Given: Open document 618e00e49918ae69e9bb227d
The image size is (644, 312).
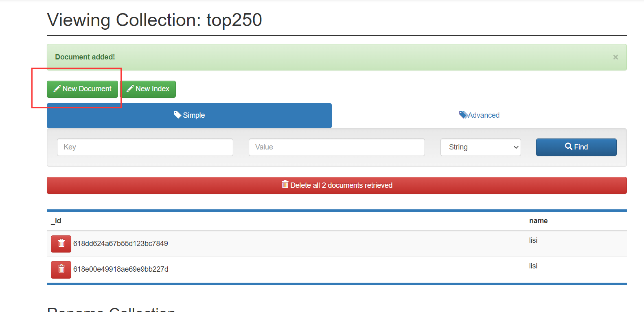Looking at the screenshot, I should tap(120, 269).
